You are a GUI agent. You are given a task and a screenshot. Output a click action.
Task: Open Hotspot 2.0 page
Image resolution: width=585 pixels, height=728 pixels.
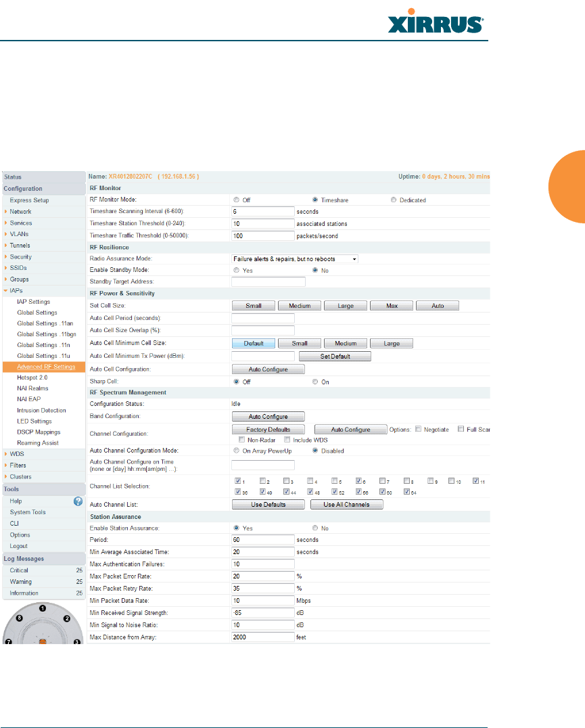click(x=32, y=378)
